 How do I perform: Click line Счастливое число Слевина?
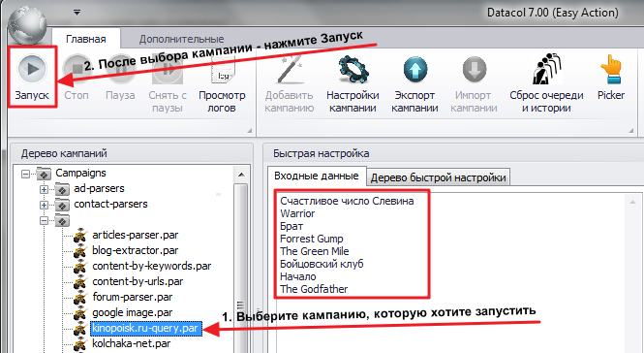[347, 201]
